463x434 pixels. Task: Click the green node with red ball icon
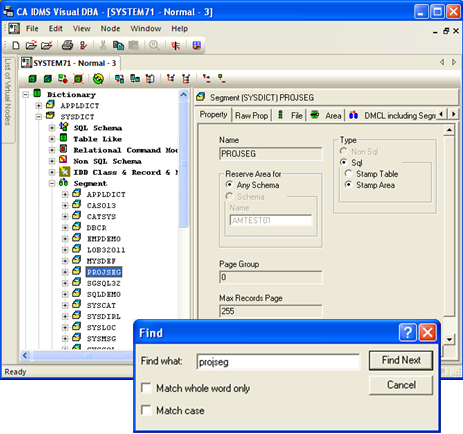[63, 79]
